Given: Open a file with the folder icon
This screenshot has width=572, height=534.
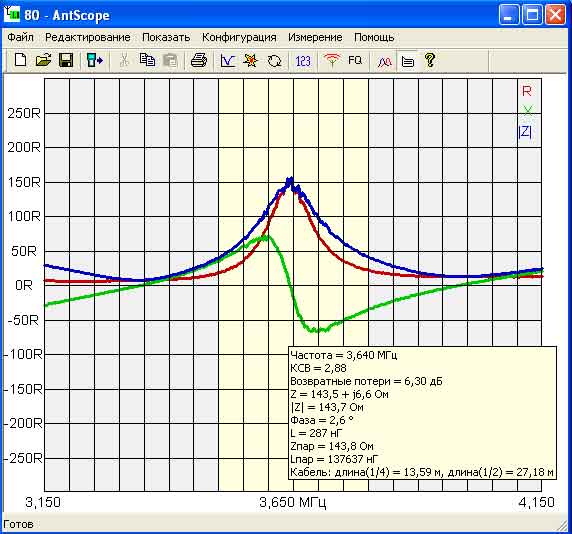Looking at the screenshot, I should [x=43, y=60].
